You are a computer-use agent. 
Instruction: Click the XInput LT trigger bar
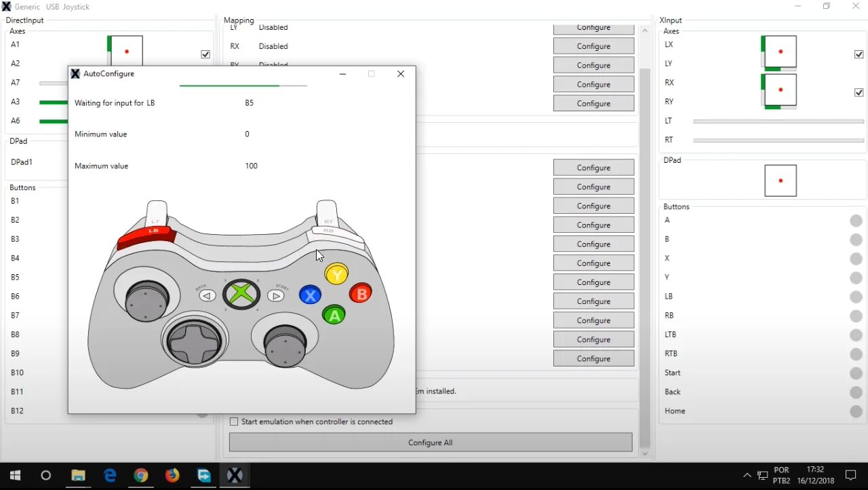pyautogui.click(x=778, y=121)
